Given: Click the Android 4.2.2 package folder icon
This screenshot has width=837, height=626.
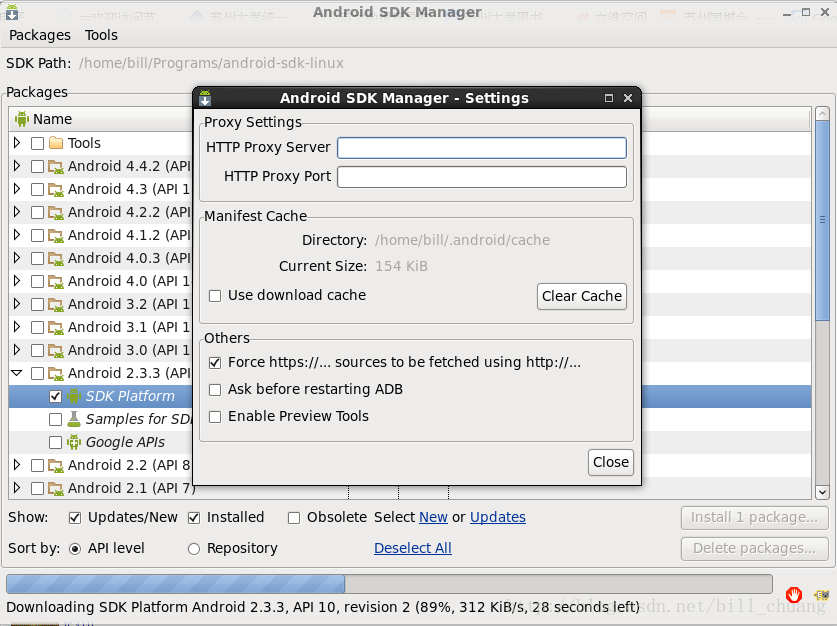Looking at the screenshot, I should [56, 212].
